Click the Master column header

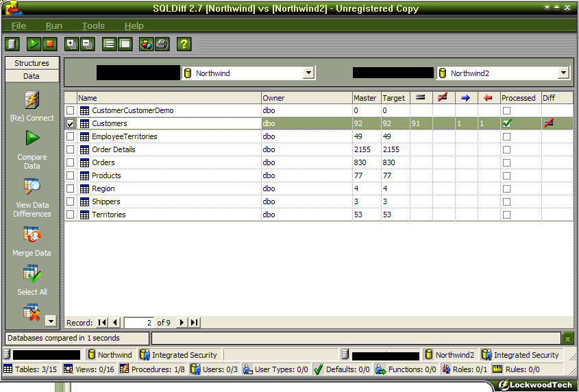pyautogui.click(x=367, y=98)
